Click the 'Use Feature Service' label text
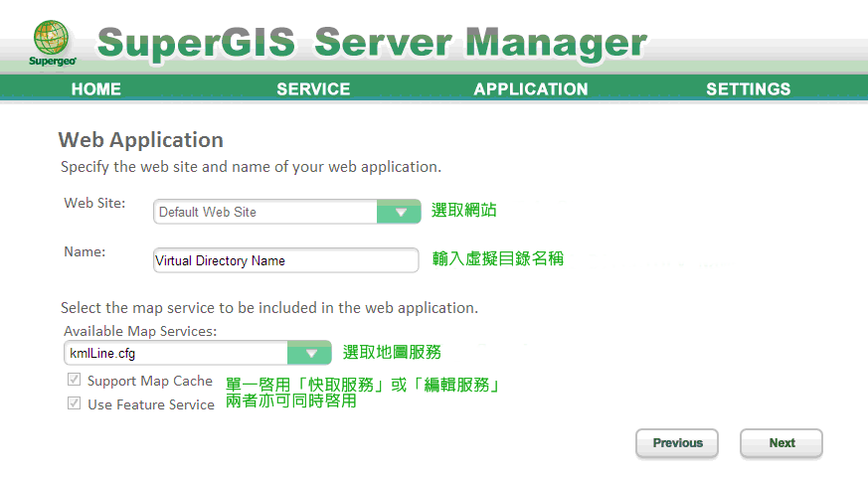868x479 pixels. point(150,404)
